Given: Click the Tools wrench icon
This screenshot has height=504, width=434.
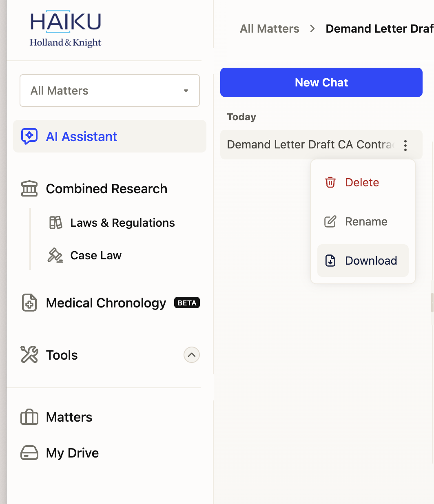Looking at the screenshot, I should coord(29,355).
